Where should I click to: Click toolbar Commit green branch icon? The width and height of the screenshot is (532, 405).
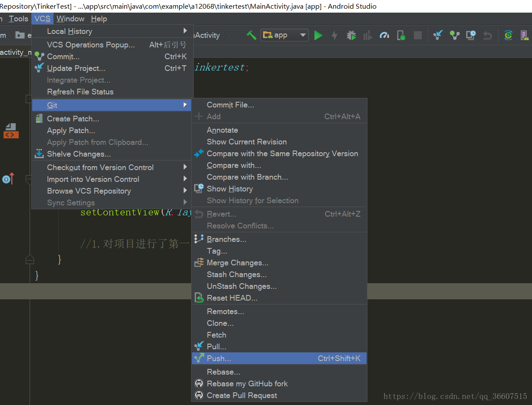(455, 35)
